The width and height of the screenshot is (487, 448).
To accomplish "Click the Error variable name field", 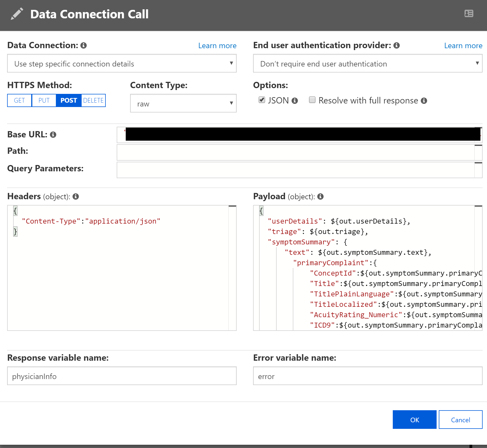I will pos(368,376).
